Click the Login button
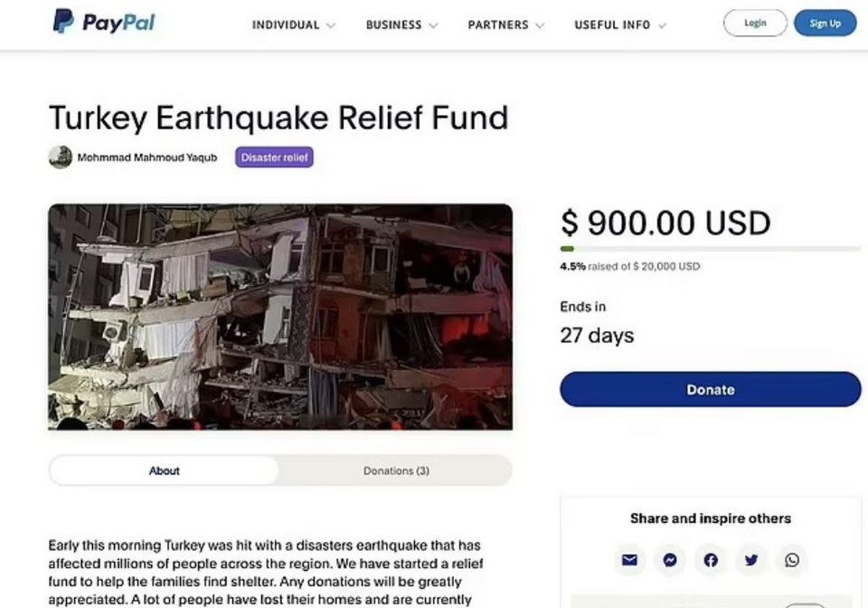Image resolution: width=868 pixels, height=608 pixels. click(755, 23)
